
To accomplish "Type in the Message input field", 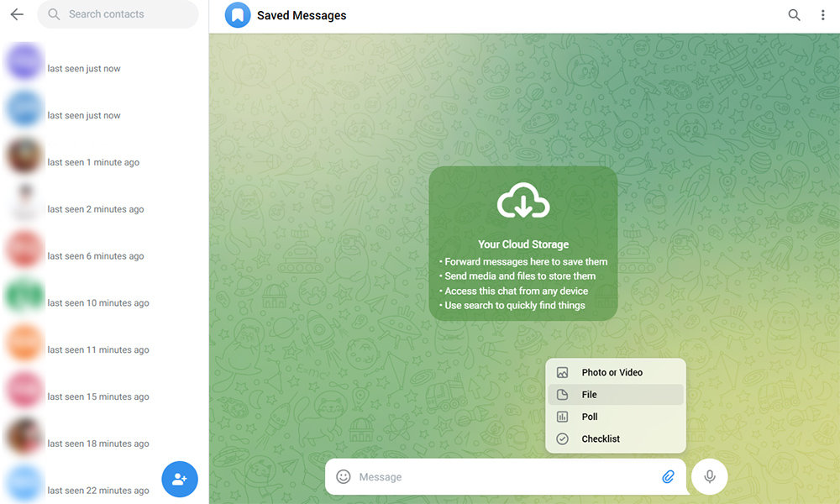I will point(504,477).
